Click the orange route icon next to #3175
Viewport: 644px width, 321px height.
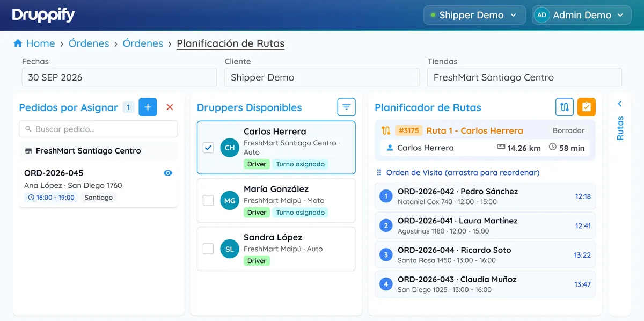tap(385, 130)
